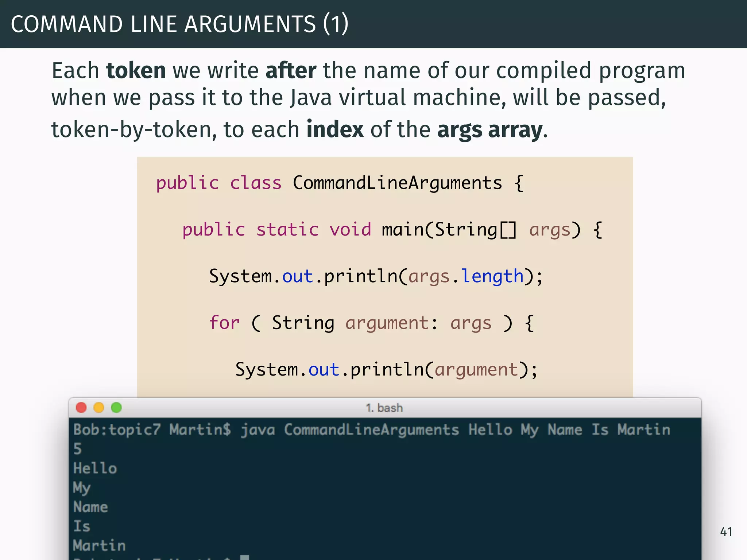
Task: Click the code line 'public static void main(String[] args) {'
Action: 392,230
